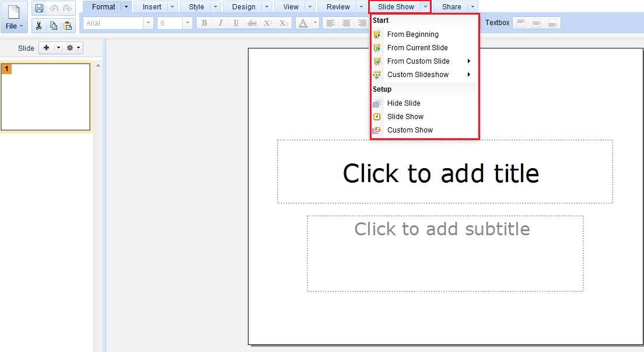Click 'Click to add subtitle' placeholder
This screenshot has width=644, height=352.
[x=445, y=253]
